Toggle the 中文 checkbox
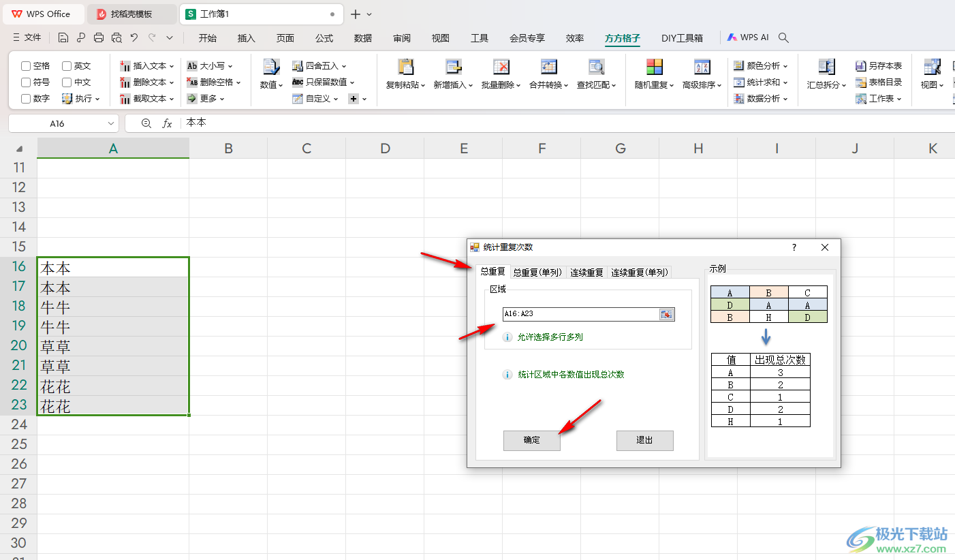 click(x=67, y=82)
